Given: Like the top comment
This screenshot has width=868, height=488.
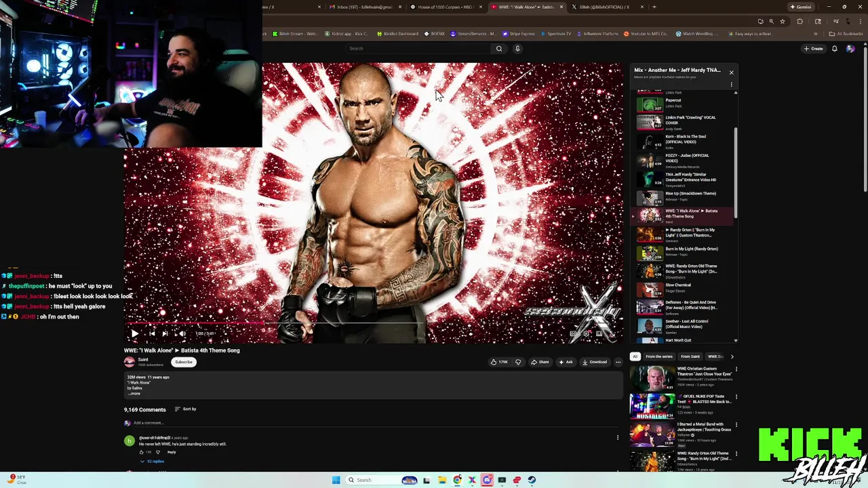Looking at the screenshot, I should tap(142, 452).
